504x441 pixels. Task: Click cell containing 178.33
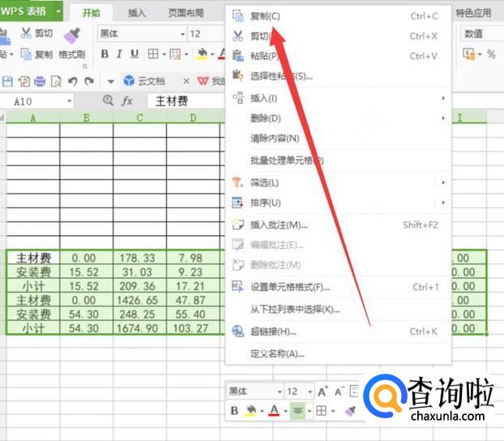point(139,258)
